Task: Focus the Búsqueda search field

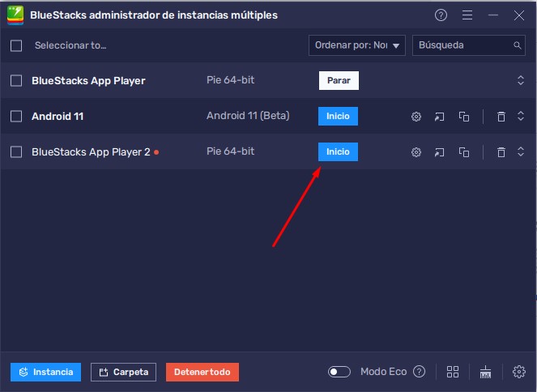Action: pos(468,45)
